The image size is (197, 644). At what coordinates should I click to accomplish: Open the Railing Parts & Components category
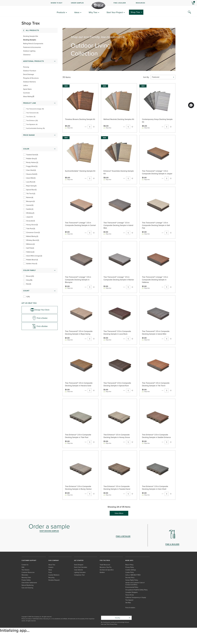click(x=33, y=44)
